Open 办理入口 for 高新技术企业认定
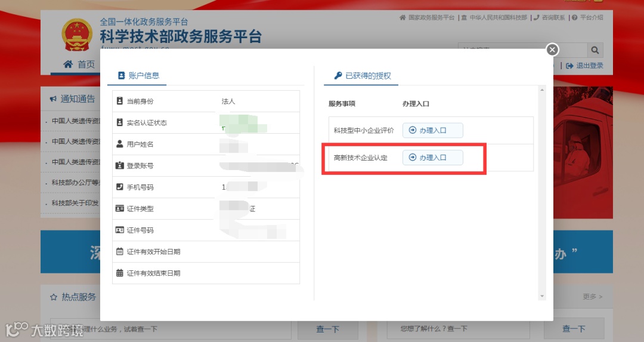The image size is (644, 342). tap(432, 158)
